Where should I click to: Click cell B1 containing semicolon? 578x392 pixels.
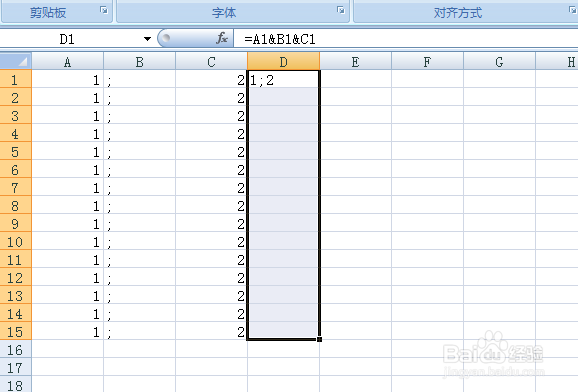tap(139, 79)
